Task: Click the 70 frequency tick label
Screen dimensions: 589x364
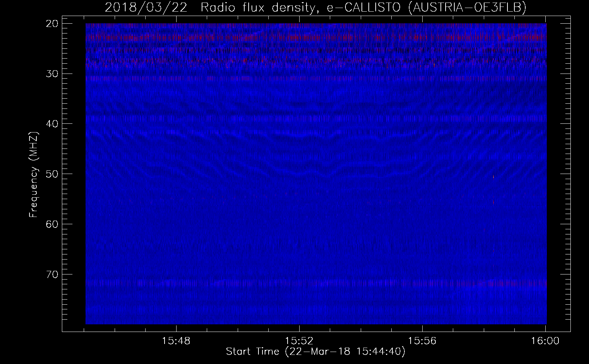Action: click(x=52, y=274)
